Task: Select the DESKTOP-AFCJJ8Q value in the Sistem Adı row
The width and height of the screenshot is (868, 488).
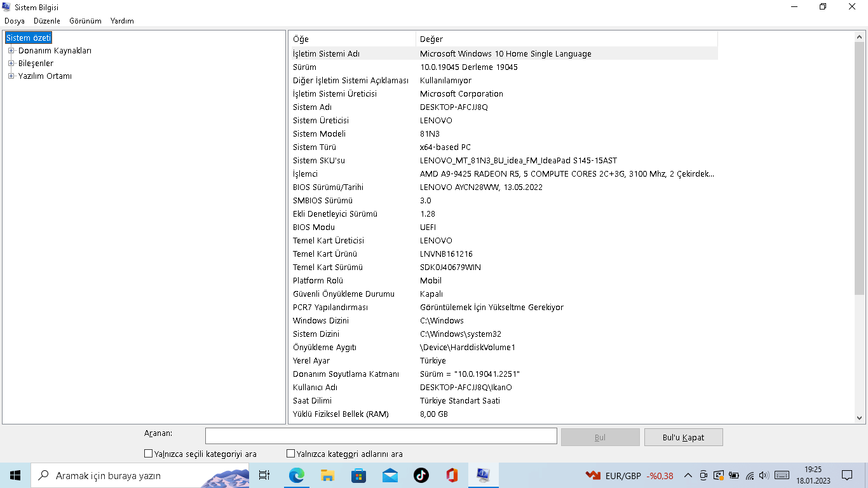Action: [454, 107]
